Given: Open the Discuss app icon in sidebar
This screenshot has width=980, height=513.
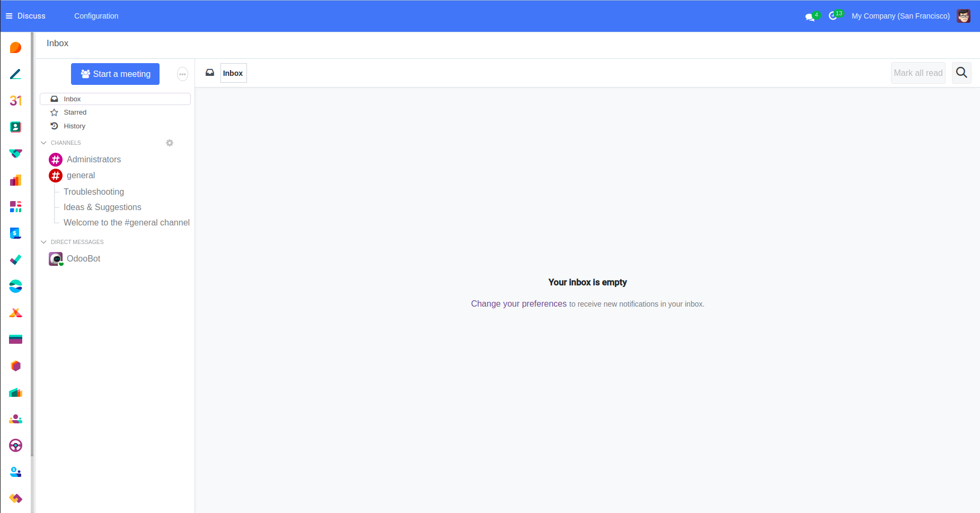Looking at the screenshot, I should tap(15, 48).
